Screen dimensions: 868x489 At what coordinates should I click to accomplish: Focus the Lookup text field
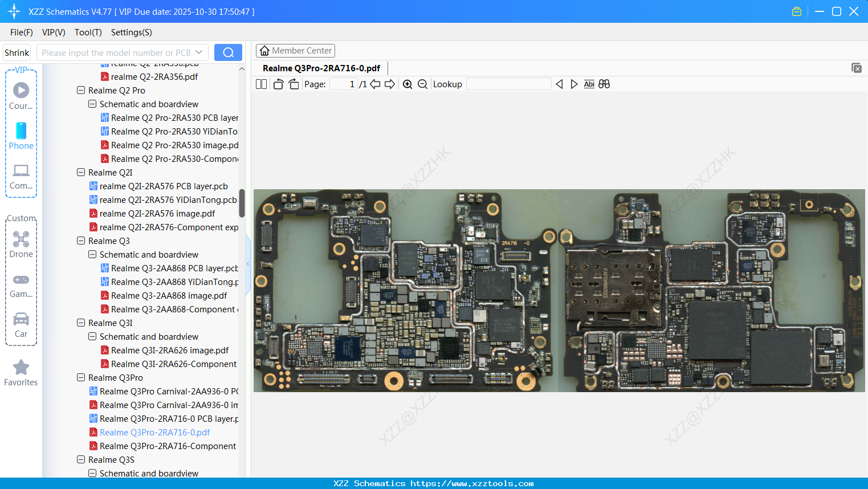(509, 84)
